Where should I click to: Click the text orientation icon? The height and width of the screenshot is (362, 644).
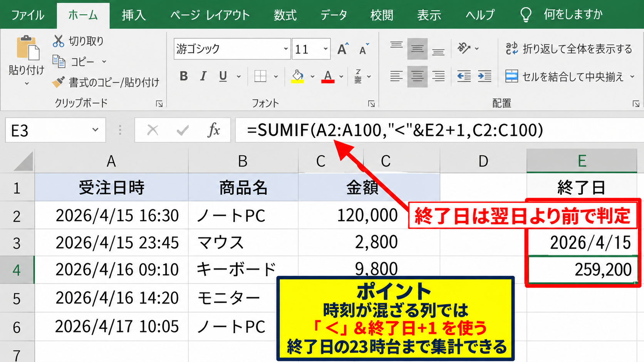click(x=464, y=48)
